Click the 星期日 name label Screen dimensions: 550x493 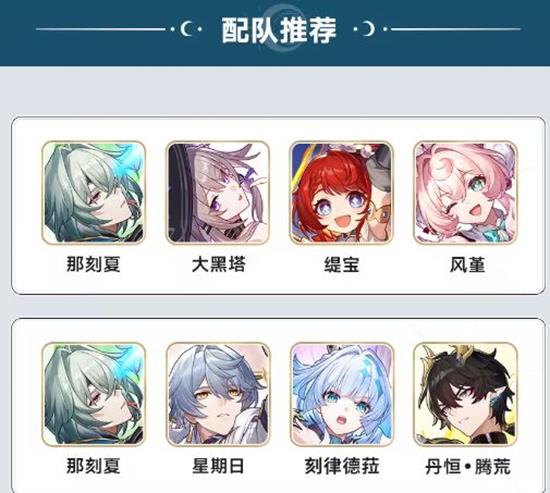(218, 466)
